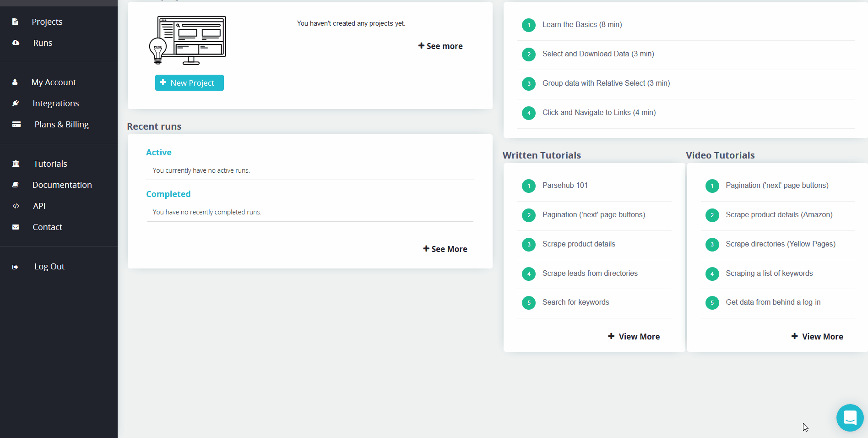Go to My Account page
This screenshot has height=438, width=868.
(x=54, y=82)
